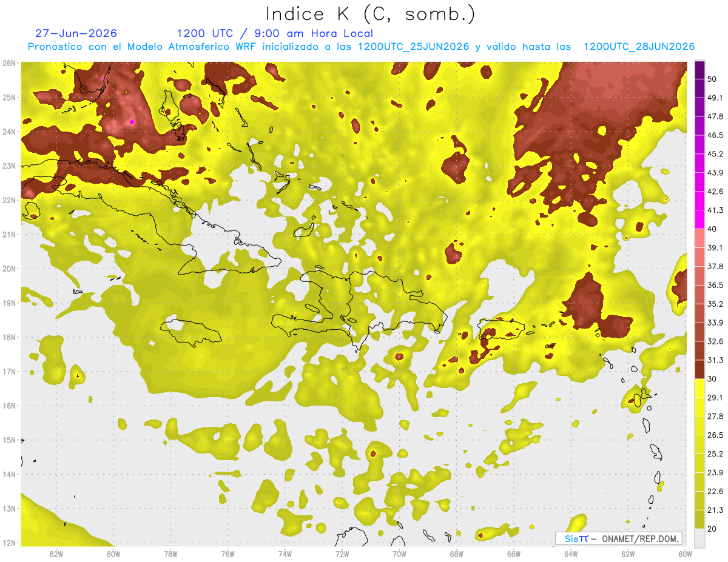Click longitude label 66W
This screenshot has height=562, width=728.
[514, 554]
